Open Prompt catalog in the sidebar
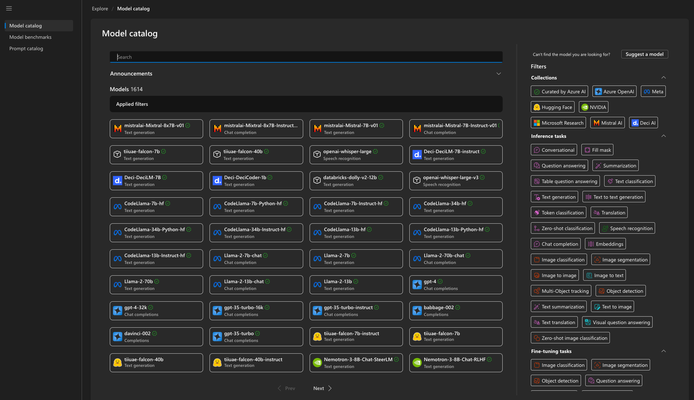Viewport: 694px width, 400px height. click(x=26, y=49)
